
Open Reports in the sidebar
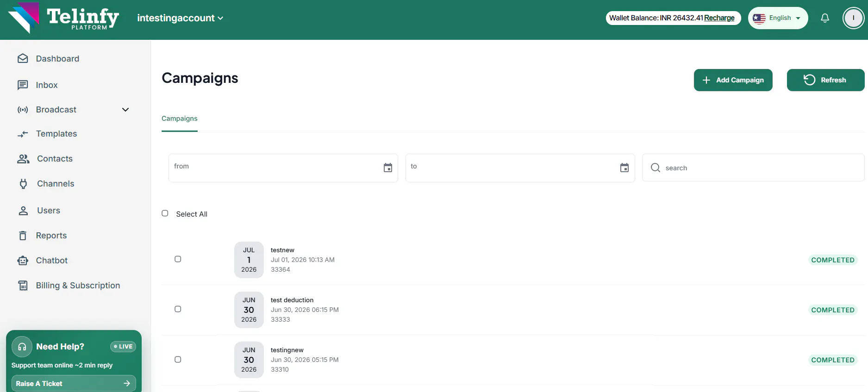coord(51,236)
